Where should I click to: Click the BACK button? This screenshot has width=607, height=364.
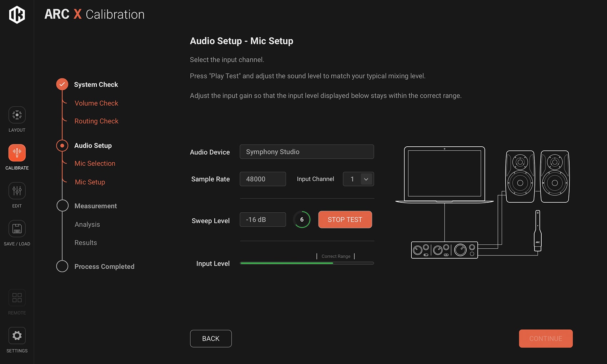point(211,339)
